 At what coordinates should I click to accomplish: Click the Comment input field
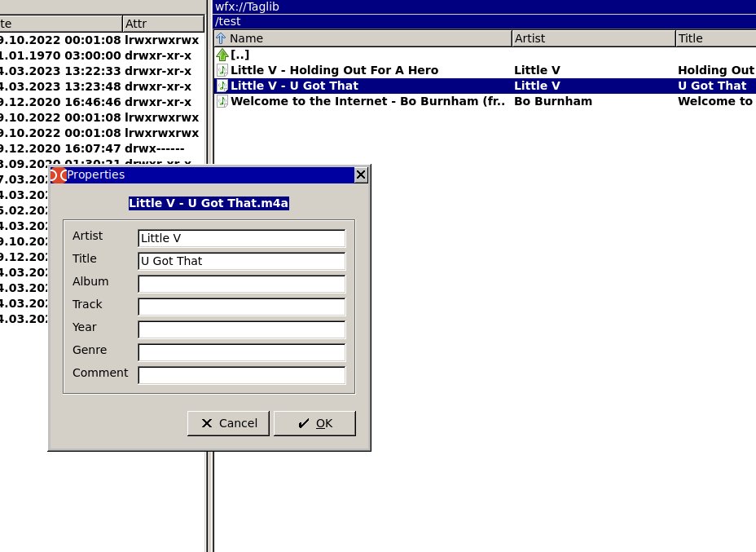tap(242, 375)
